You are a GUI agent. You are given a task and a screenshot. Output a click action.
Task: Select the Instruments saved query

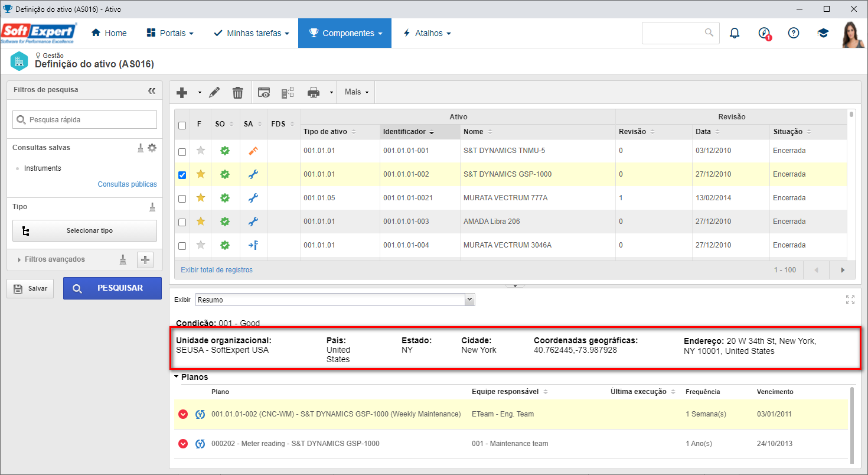(x=43, y=168)
